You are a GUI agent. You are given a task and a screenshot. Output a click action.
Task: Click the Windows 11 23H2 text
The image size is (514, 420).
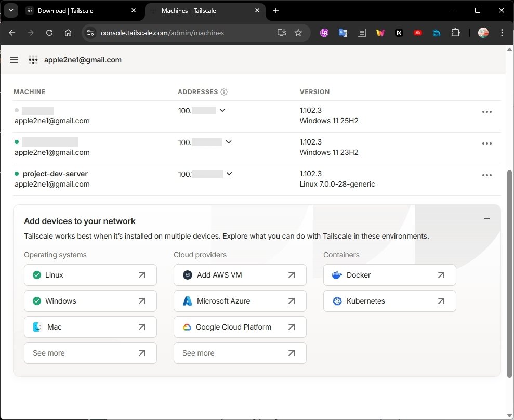point(329,152)
